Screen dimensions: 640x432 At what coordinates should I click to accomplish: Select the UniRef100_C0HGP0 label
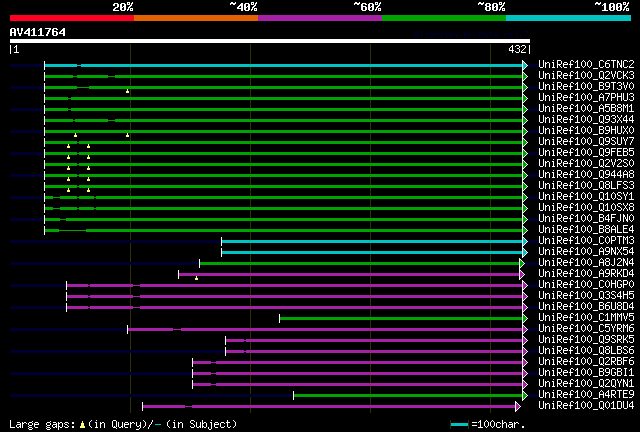[586, 285]
